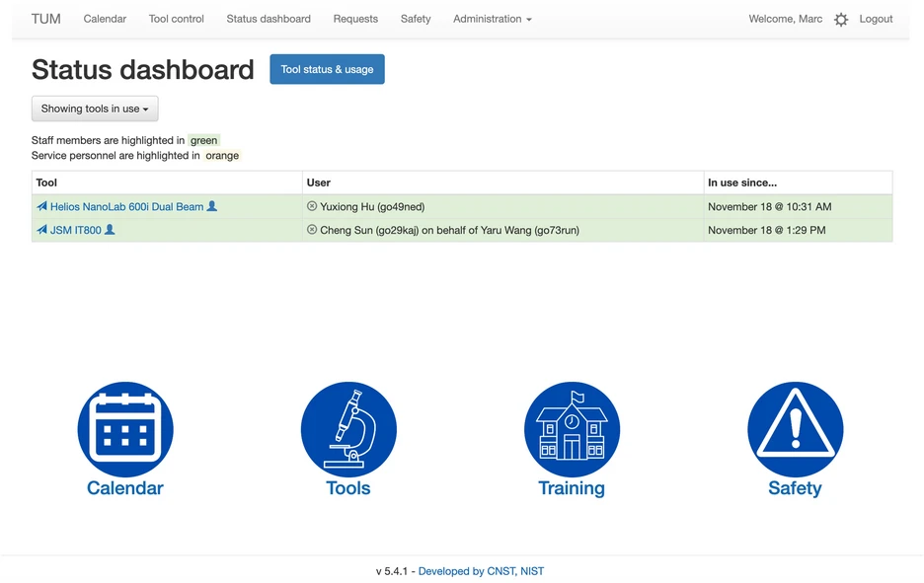This screenshot has height=583, width=924.
Task: Click the gear icon beside Welcome, Marc
Action: click(841, 20)
